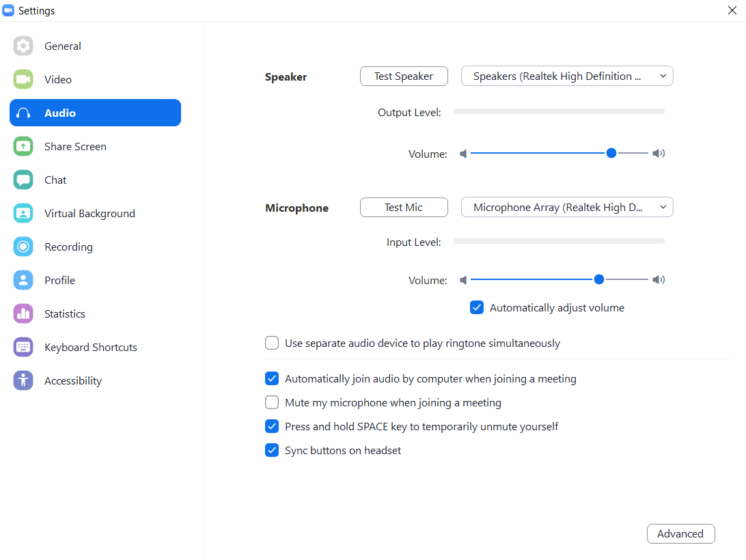Open Advanced audio settings
Image resolution: width=746 pixels, height=560 pixels.
[x=680, y=533]
